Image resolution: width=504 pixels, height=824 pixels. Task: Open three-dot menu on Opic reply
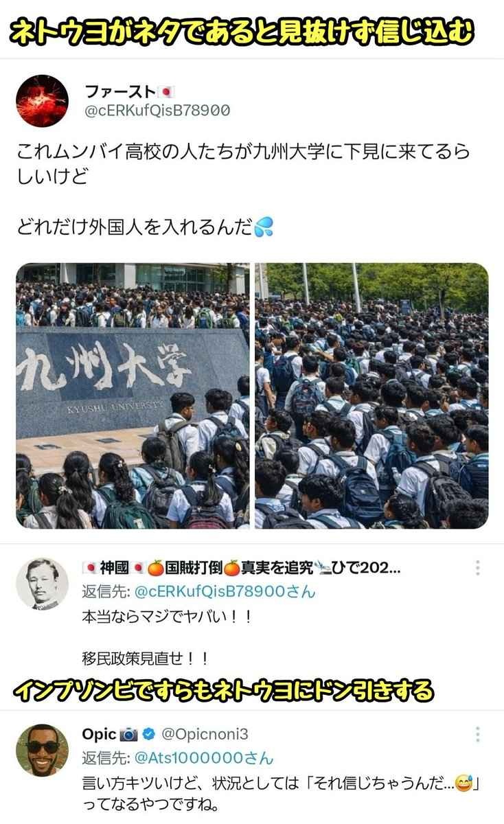(477, 733)
